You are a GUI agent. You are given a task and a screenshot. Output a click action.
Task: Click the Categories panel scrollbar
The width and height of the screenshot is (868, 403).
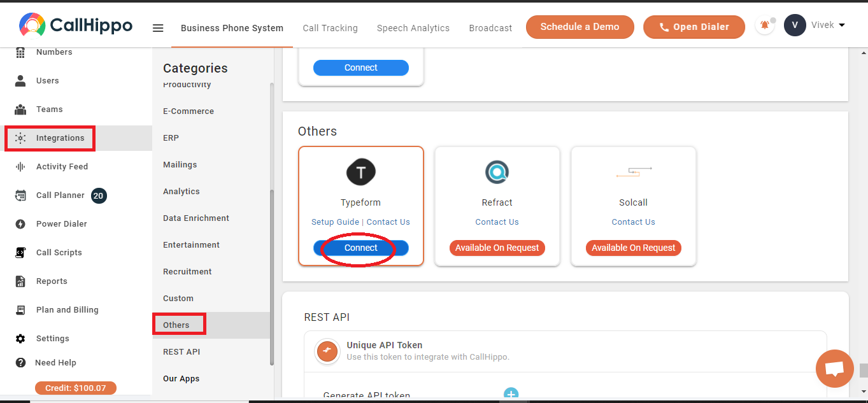[x=272, y=277]
